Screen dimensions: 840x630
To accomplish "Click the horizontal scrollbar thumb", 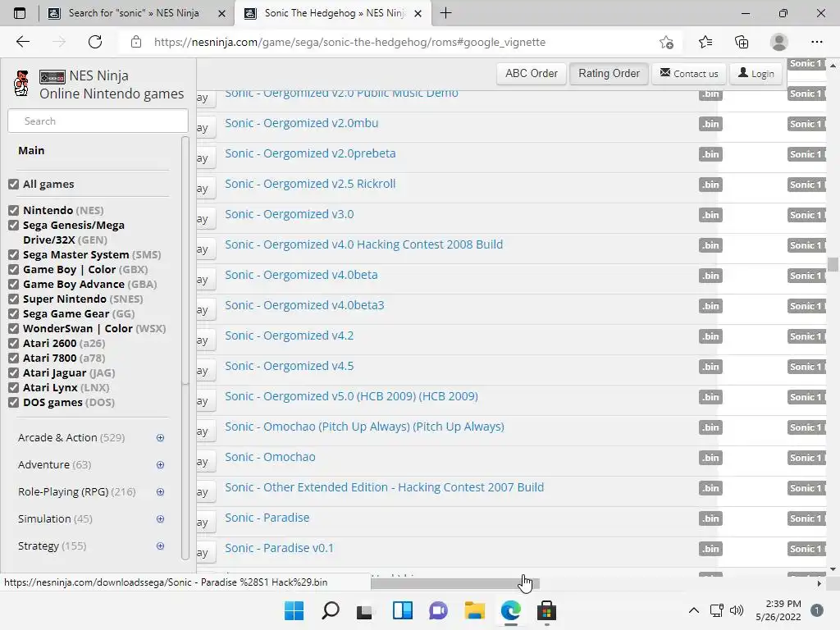I will click(454, 583).
